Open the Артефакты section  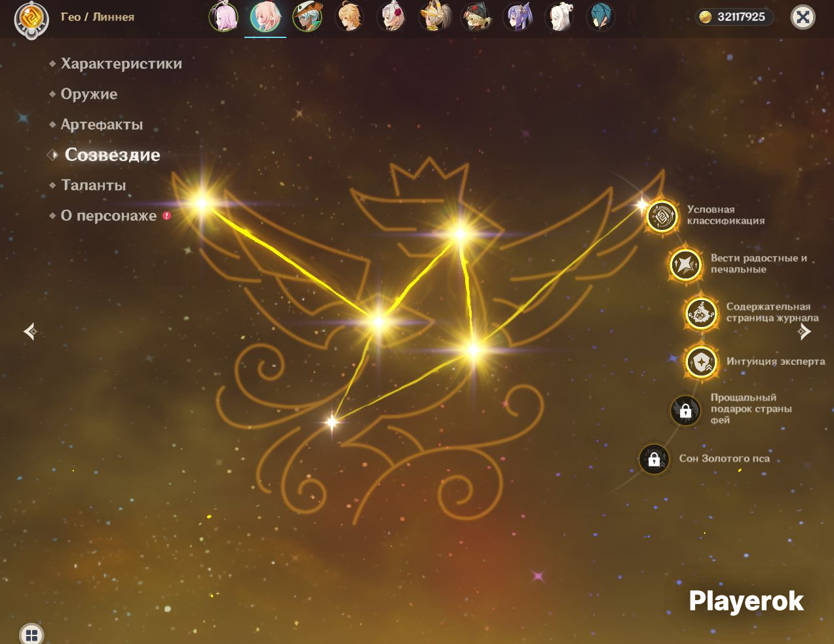(102, 124)
